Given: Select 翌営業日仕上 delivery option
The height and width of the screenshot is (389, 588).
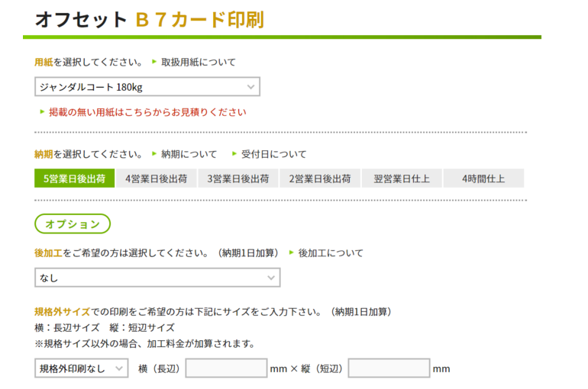Looking at the screenshot, I should pyautogui.click(x=402, y=178).
